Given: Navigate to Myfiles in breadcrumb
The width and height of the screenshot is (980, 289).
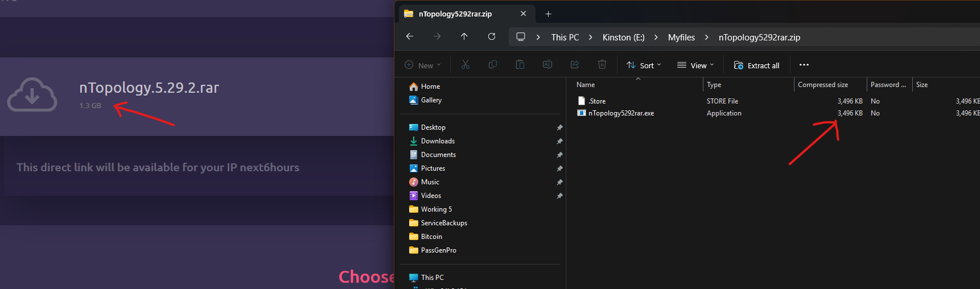Looking at the screenshot, I should (x=681, y=38).
